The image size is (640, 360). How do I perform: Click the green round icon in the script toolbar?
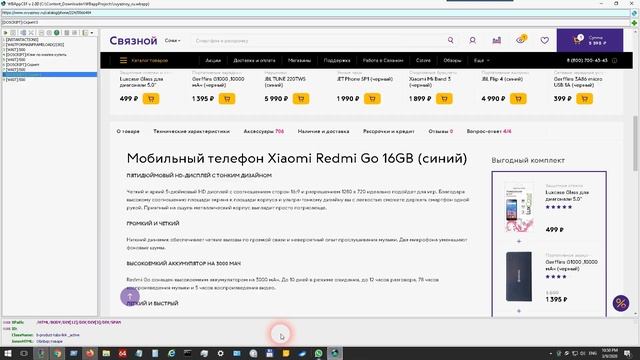coord(57,33)
